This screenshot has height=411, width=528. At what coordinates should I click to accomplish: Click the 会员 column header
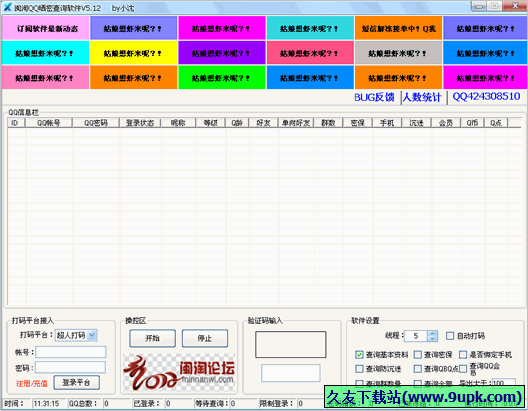[446, 123]
